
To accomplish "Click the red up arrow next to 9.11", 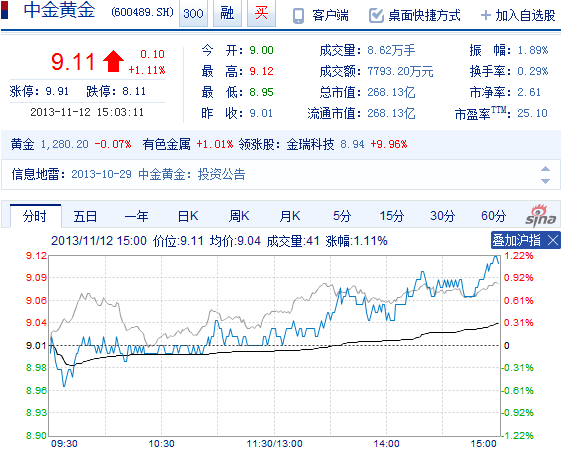I will [x=113, y=61].
